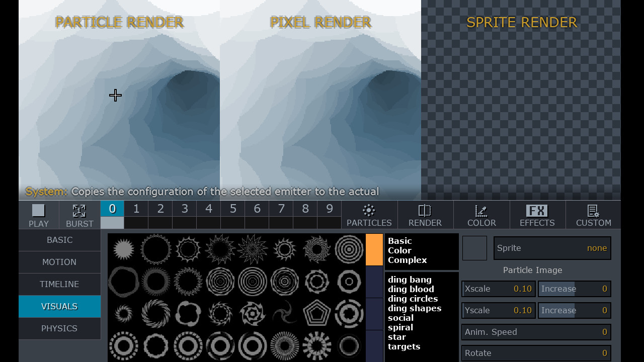Select emitter slot 5
Screen dimensions: 644x362
point(232,208)
